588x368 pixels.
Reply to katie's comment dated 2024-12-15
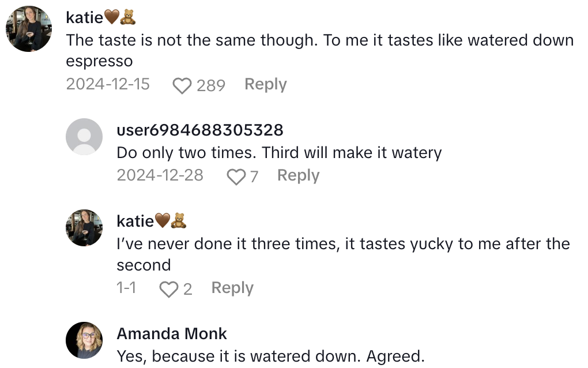tap(265, 84)
